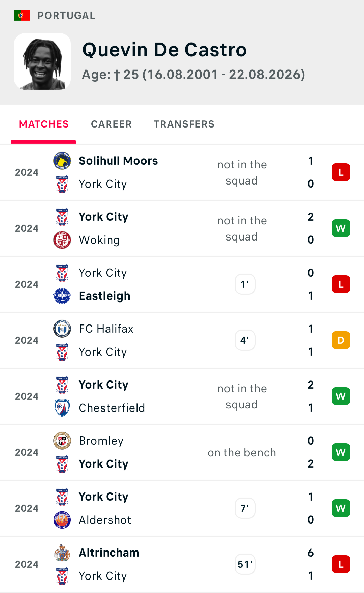Open the Solihull Moors team link
This screenshot has width=364, height=593.
(x=118, y=161)
